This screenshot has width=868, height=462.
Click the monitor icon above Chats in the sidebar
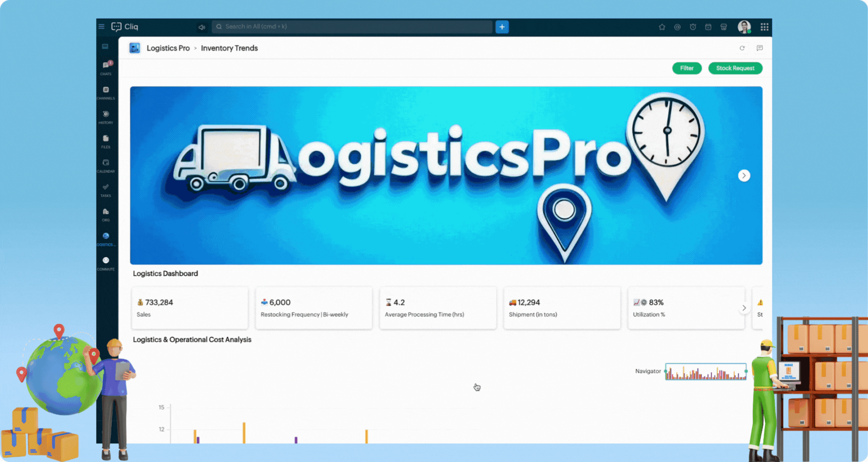click(x=105, y=47)
